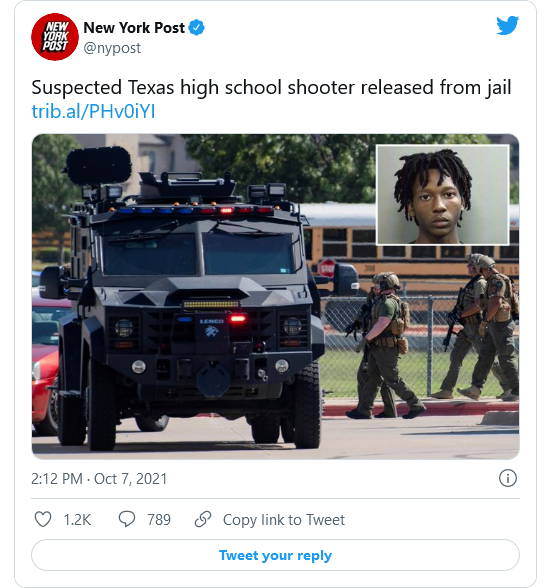This screenshot has height=588, width=550.
Task: Like the tweet with the heart icon
Action: point(43,519)
